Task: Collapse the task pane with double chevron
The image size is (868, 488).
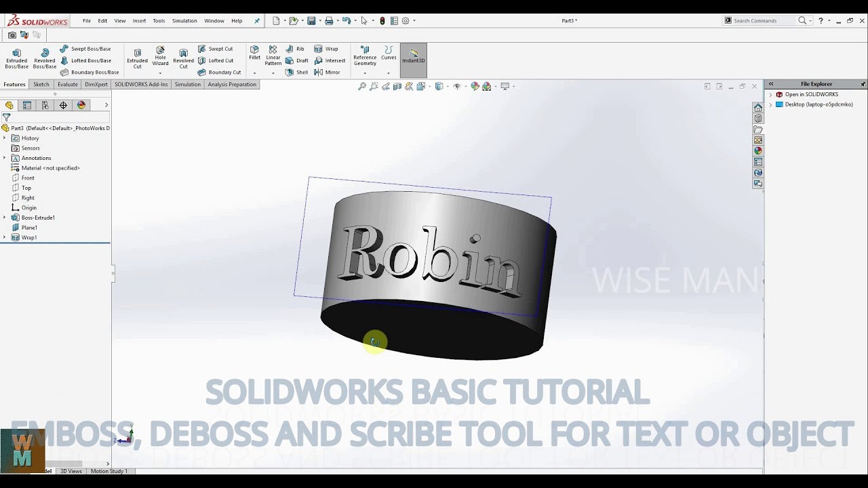Action: [770, 84]
